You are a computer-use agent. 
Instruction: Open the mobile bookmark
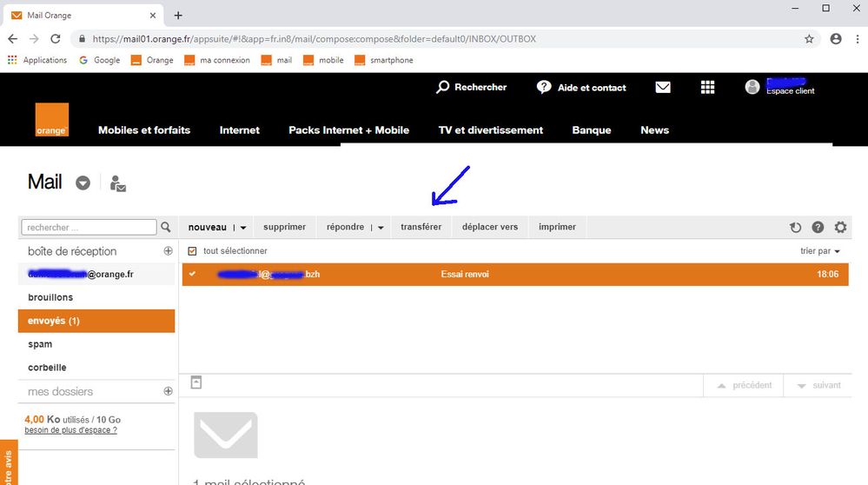324,60
